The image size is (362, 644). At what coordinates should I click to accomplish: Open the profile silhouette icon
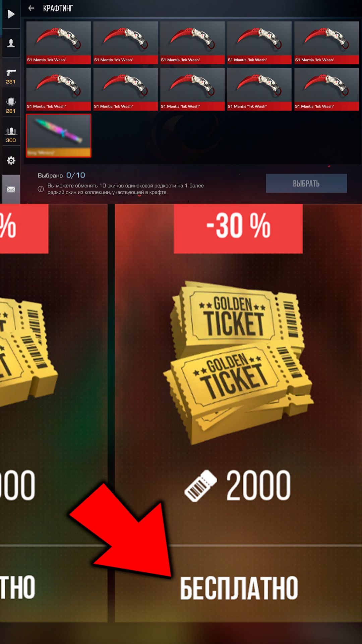11,43
